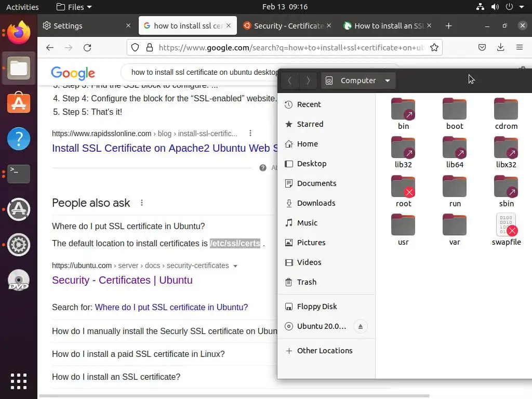This screenshot has width=532, height=399.
Task: Go to Home in sidebar
Action: click(x=326, y=144)
